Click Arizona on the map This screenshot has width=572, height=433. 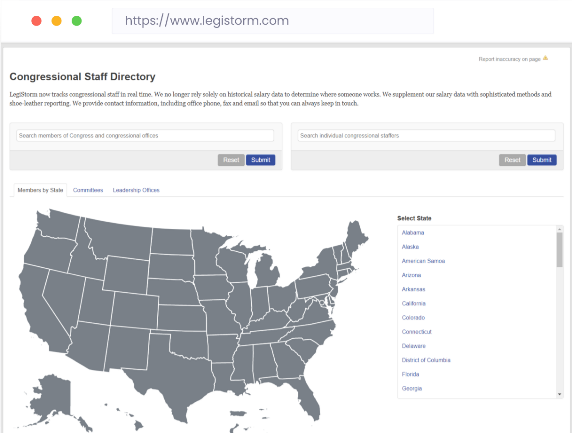89,347
